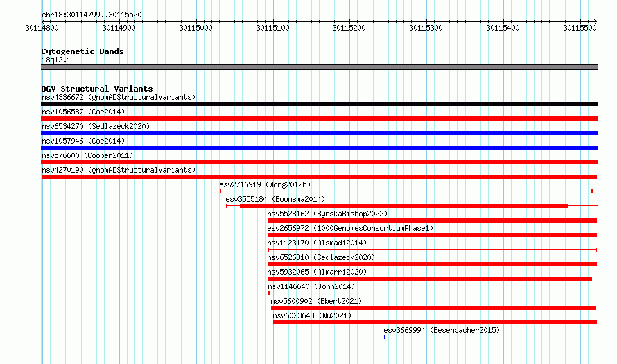Image resolution: width=617 pixels, height=364 pixels.
Task: Click the Cytogenetic Bands track title
Action: coord(82,51)
